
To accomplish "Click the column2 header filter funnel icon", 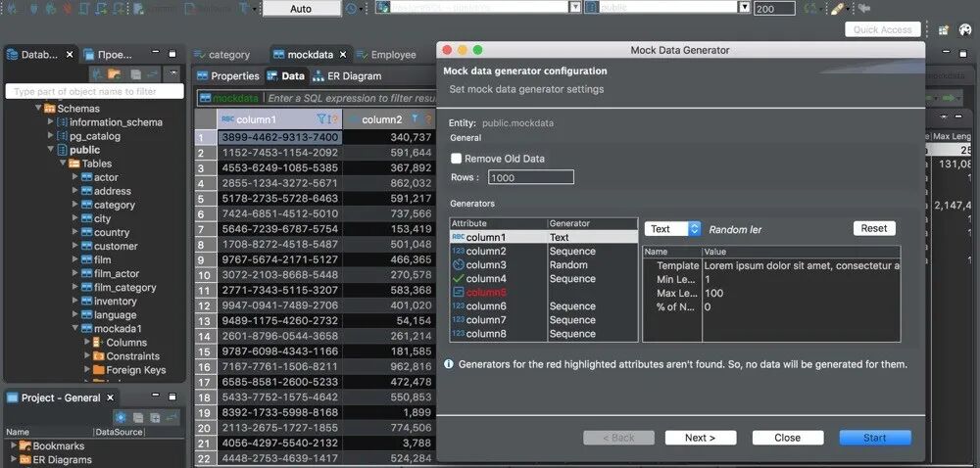I will point(415,118).
